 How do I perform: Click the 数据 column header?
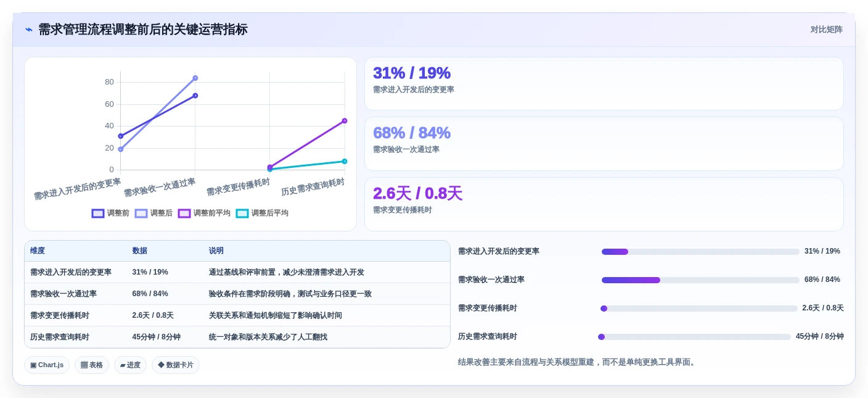point(139,251)
